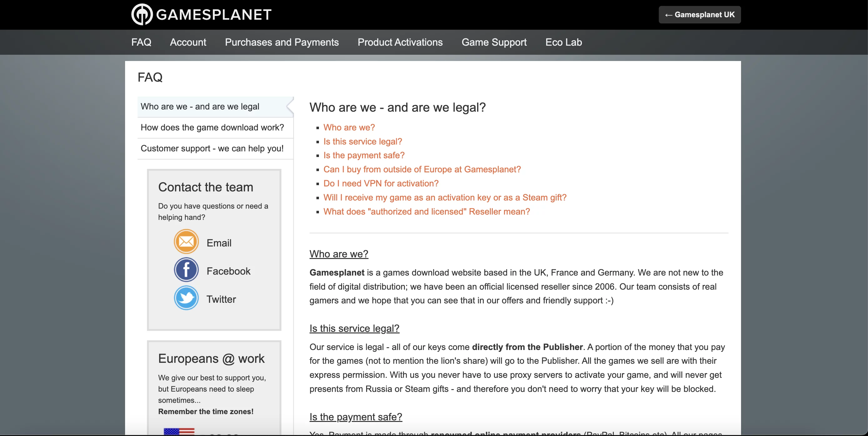Open Purchases and Payments section
Image resolution: width=868 pixels, height=436 pixels.
[282, 42]
